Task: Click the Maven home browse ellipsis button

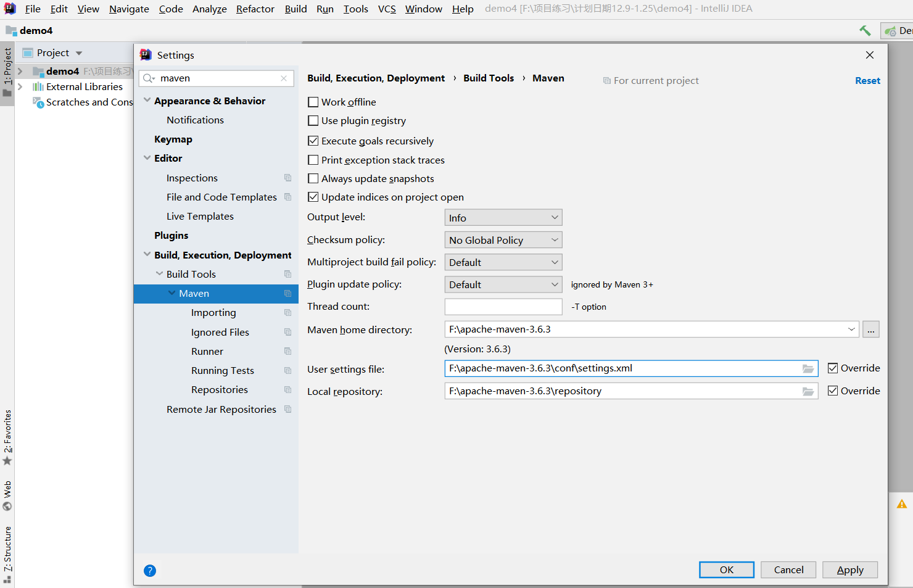Action: [x=871, y=329]
